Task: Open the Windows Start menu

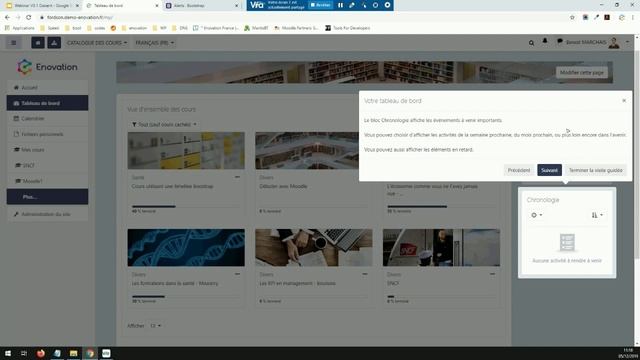Action: coord(8,353)
